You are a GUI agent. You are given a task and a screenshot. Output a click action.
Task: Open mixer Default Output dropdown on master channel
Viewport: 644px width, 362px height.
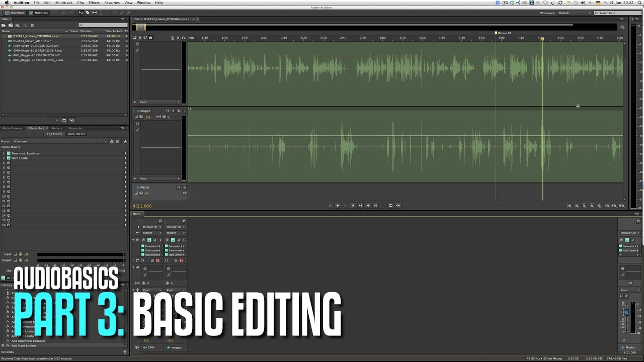coord(629,233)
